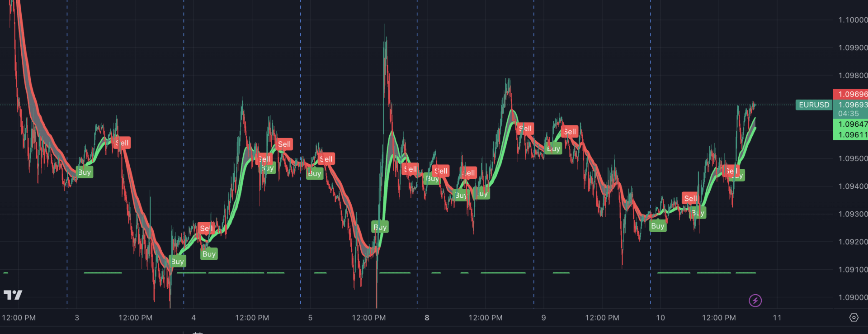
Task: Click the green 1.09647 indicator value
Action: 850,124
